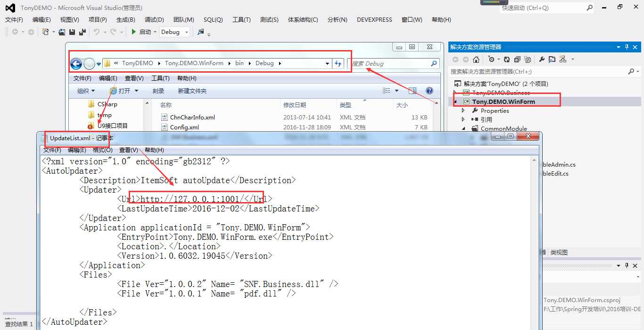Click the Show All Files icon
Image resolution: width=644 pixels, height=330 pixels.
pos(528,59)
